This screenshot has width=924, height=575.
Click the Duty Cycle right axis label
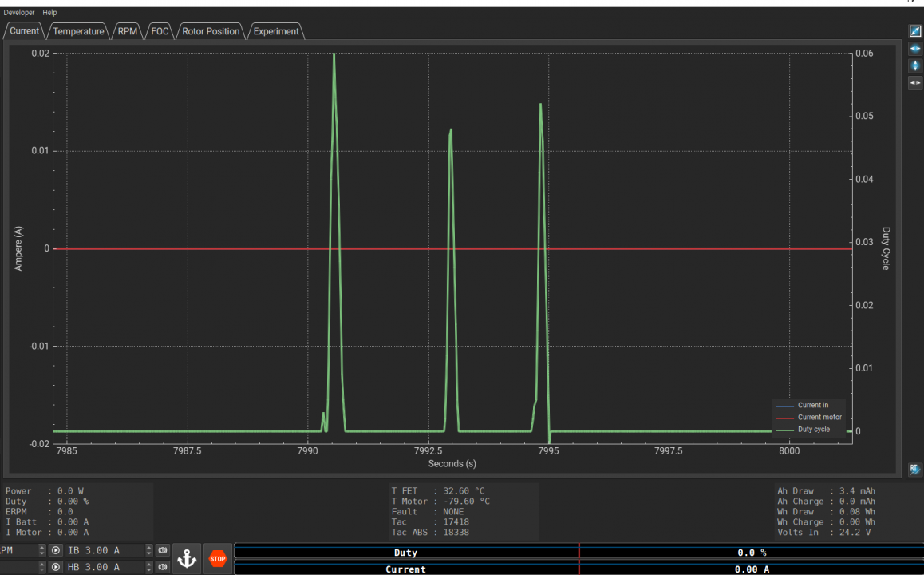point(885,249)
